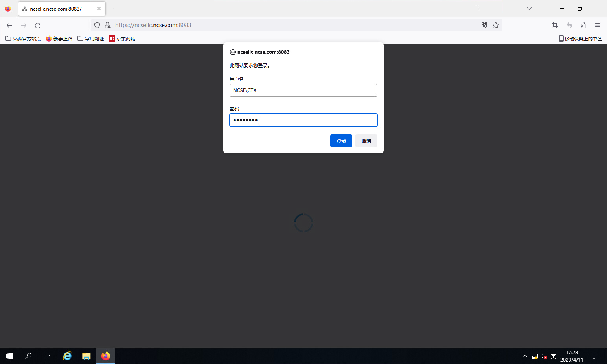Click the tracking protection shield icon
The image size is (607, 364).
coord(97,25)
